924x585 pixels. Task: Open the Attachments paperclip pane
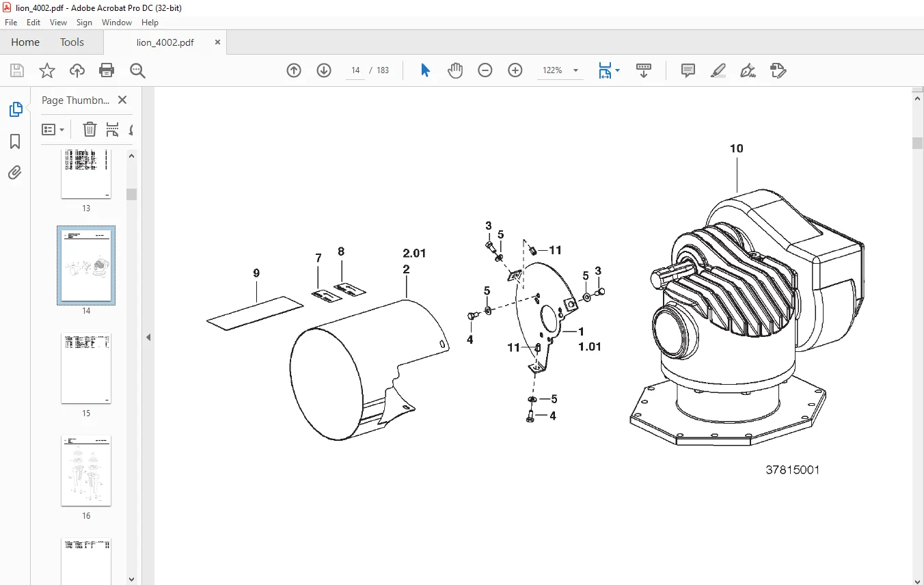click(x=15, y=173)
